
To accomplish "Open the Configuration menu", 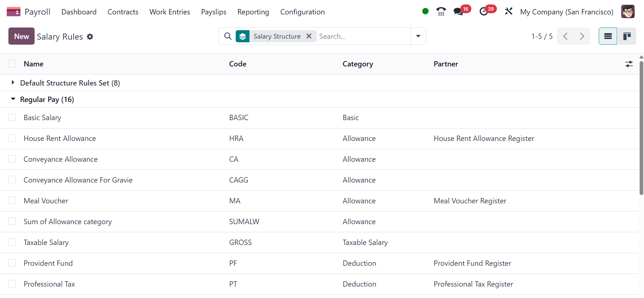I will click(302, 12).
